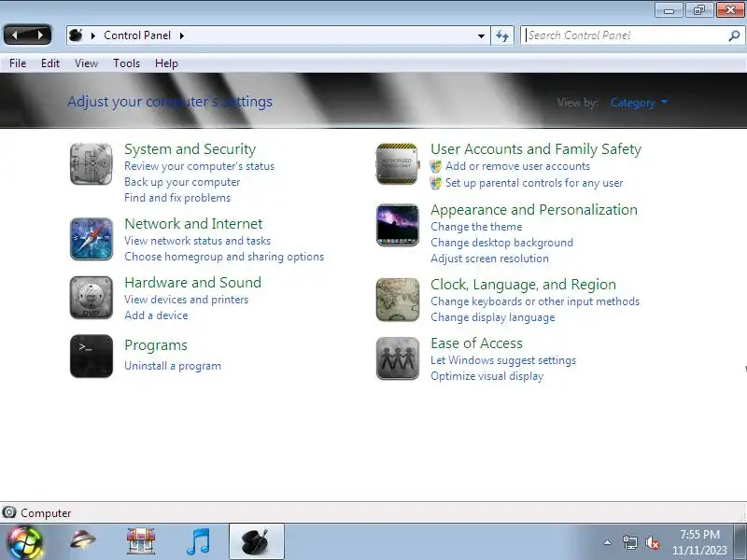The width and height of the screenshot is (747, 560).
Task: Open the Hardware and Sound DVD icon
Action: pos(91,298)
